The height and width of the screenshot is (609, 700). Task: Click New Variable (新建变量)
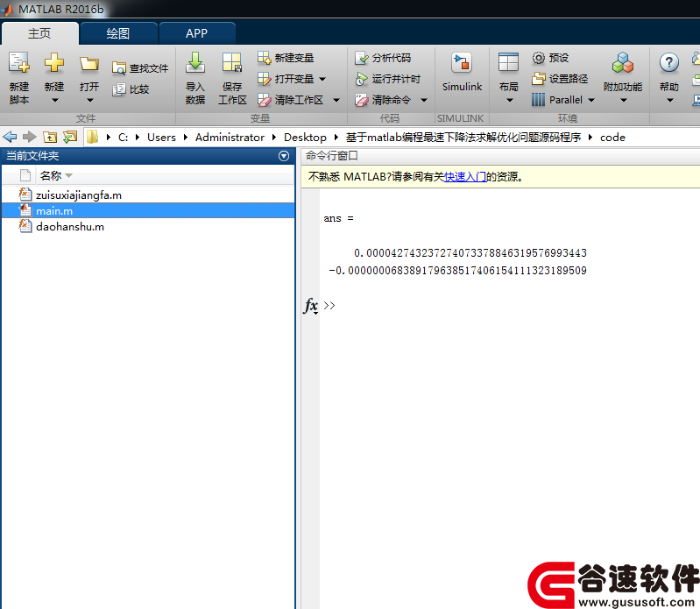pos(286,58)
